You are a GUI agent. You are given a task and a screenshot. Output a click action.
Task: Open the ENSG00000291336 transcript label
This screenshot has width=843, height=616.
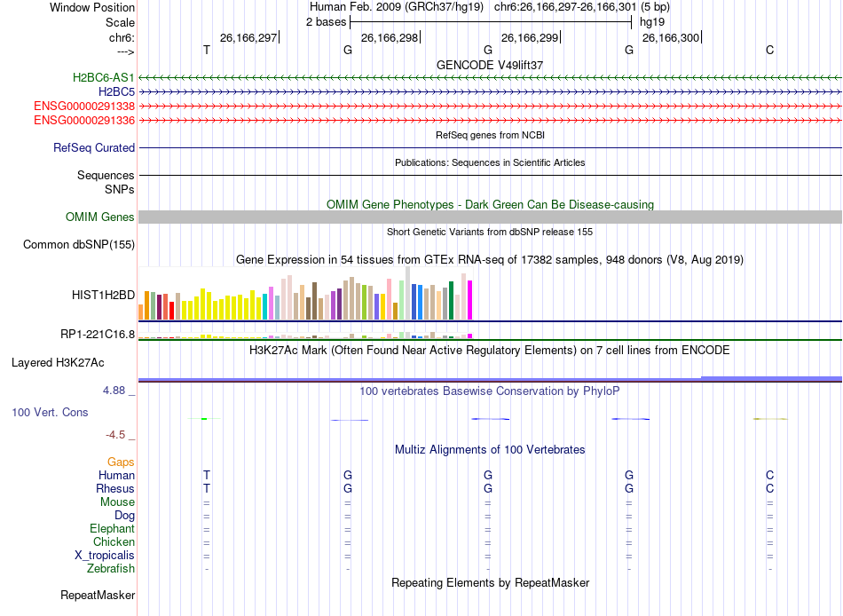pos(84,120)
